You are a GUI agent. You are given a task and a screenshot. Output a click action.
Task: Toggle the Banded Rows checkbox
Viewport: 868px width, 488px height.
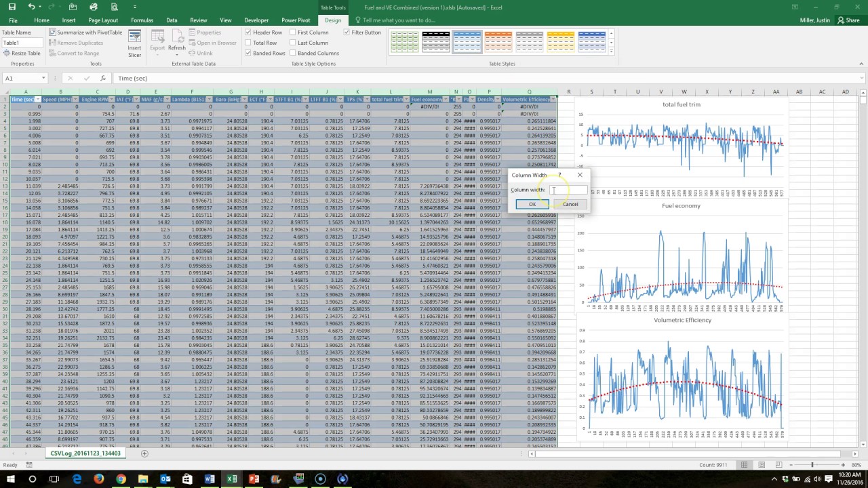(x=249, y=53)
